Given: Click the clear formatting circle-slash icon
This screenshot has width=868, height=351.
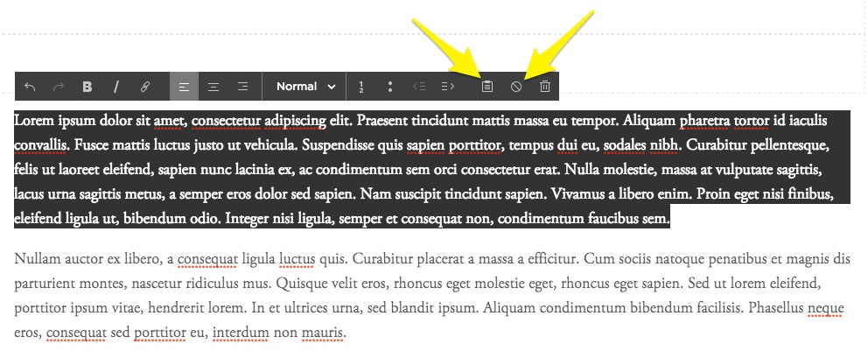Looking at the screenshot, I should click(516, 87).
